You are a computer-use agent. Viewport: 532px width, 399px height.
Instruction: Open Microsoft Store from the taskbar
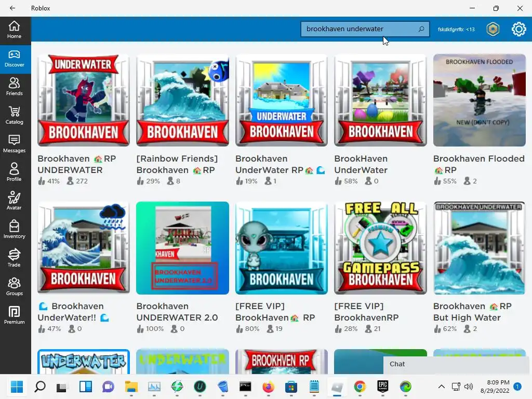pyautogui.click(x=291, y=387)
